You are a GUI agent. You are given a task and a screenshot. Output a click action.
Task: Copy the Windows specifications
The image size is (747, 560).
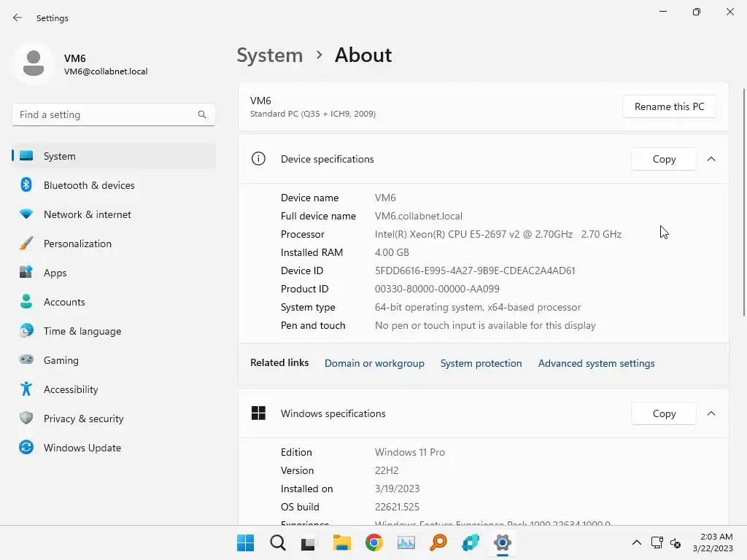coord(664,413)
